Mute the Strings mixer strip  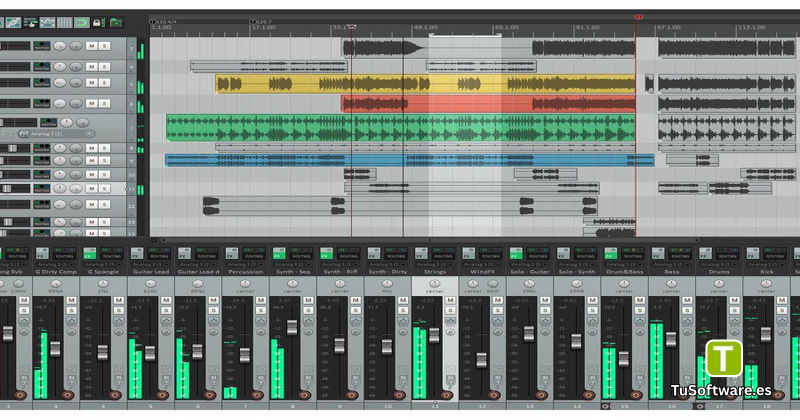tap(451, 300)
